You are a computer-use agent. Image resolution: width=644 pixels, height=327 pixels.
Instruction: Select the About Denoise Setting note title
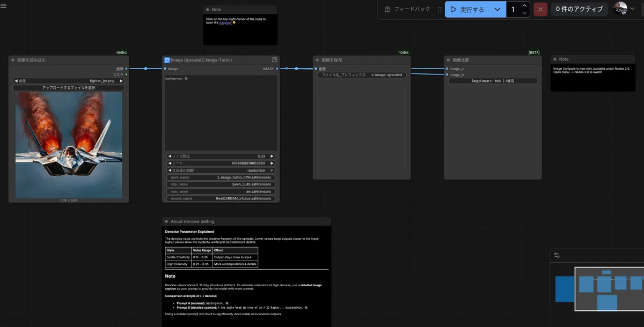click(x=192, y=221)
